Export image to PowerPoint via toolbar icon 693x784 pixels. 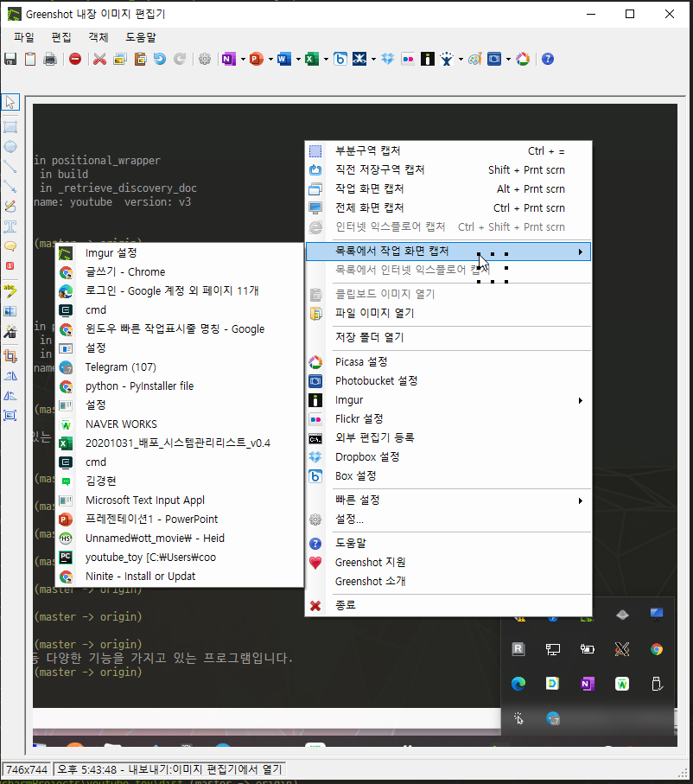pos(257,59)
